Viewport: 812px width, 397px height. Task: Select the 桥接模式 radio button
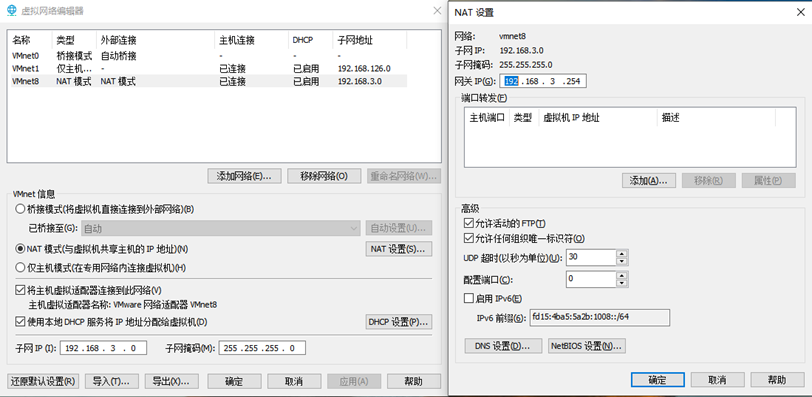click(x=20, y=209)
